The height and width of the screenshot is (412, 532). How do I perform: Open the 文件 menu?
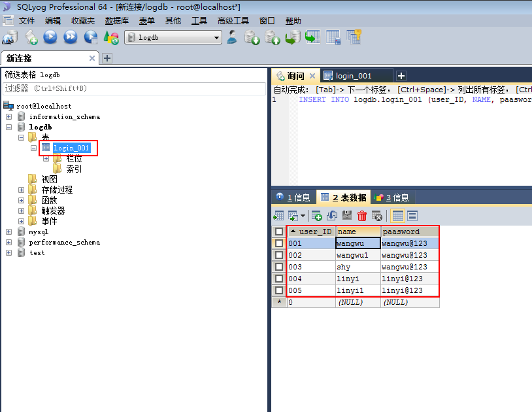pos(26,21)
